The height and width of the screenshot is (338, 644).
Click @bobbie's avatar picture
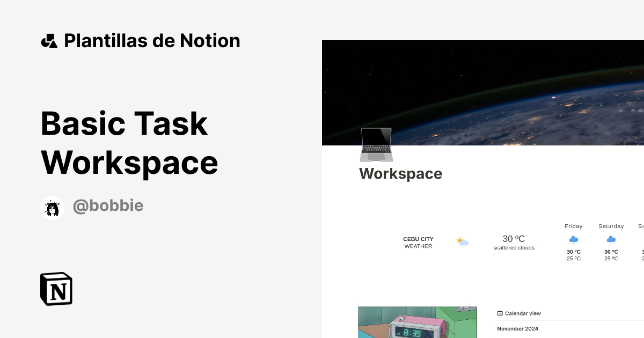click(52, 207)
